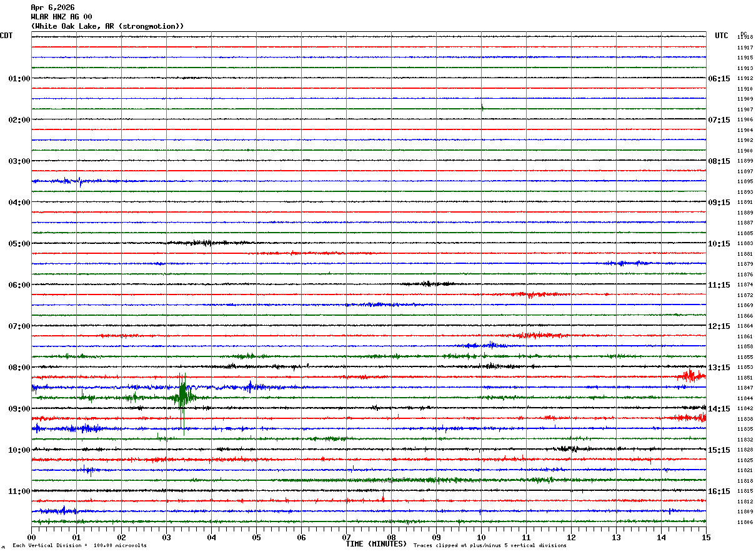The height and width of the screenshot is (554, 756).
Task: Click the "14:15" UTC time label
Action: click(719, 409)
